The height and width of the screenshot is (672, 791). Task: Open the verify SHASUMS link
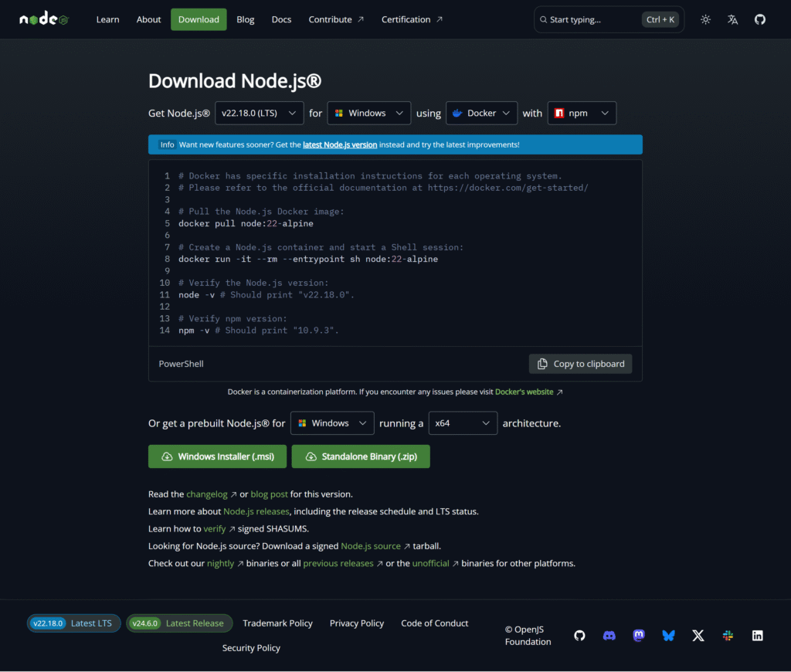tap(219, 529)
